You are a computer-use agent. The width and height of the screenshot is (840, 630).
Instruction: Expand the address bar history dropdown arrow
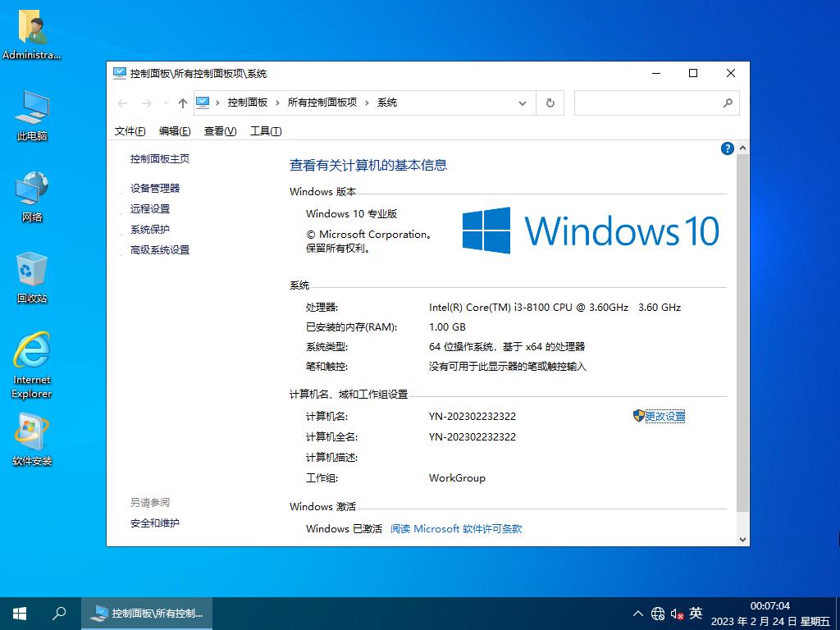[523, 103]
